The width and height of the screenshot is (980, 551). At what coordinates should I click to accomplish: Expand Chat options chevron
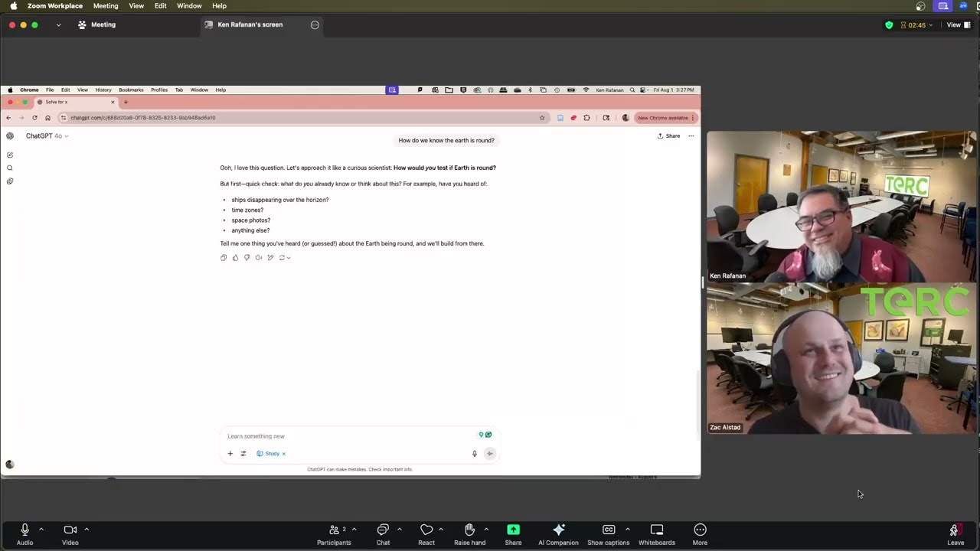(399, 529)
